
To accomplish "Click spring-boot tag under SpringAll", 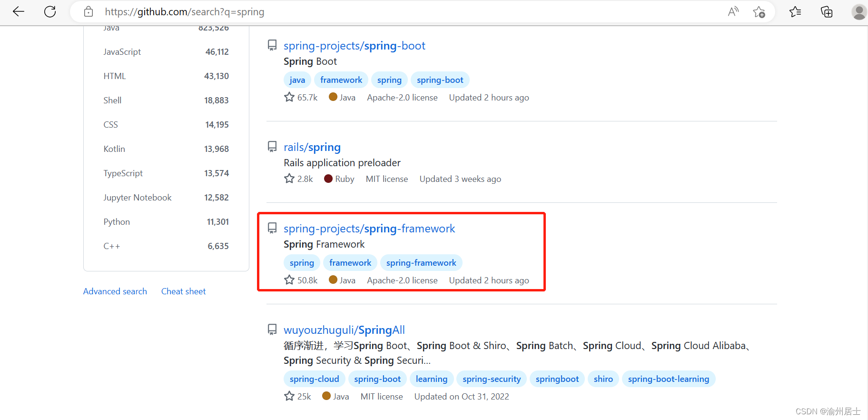I will 377,379.
